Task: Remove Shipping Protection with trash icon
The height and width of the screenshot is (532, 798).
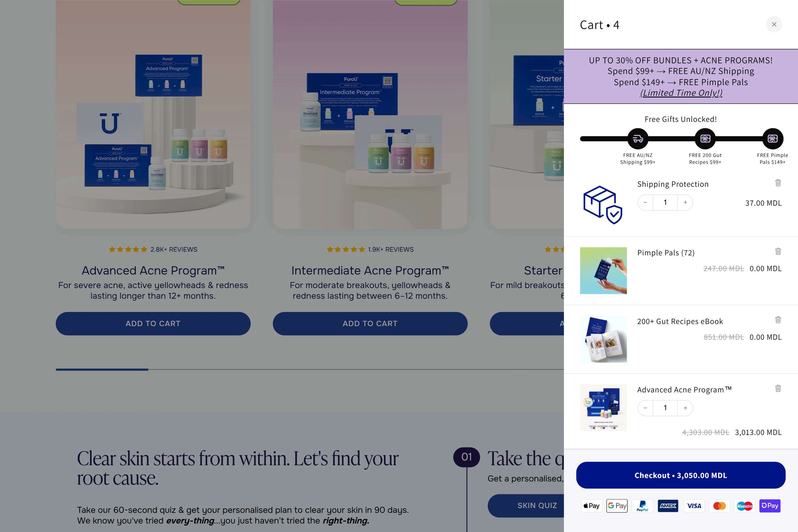Action: click(x=778, y=183)
